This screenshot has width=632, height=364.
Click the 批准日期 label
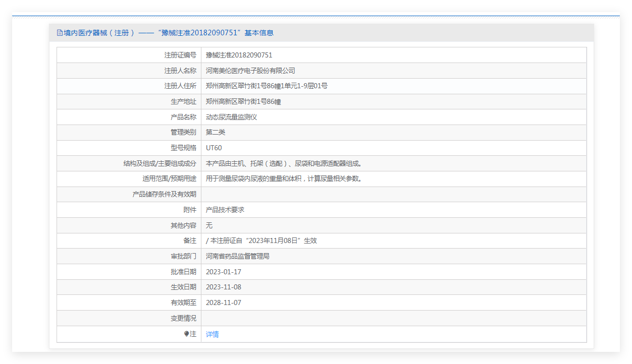pyautogui.click(x=183, y=272)
